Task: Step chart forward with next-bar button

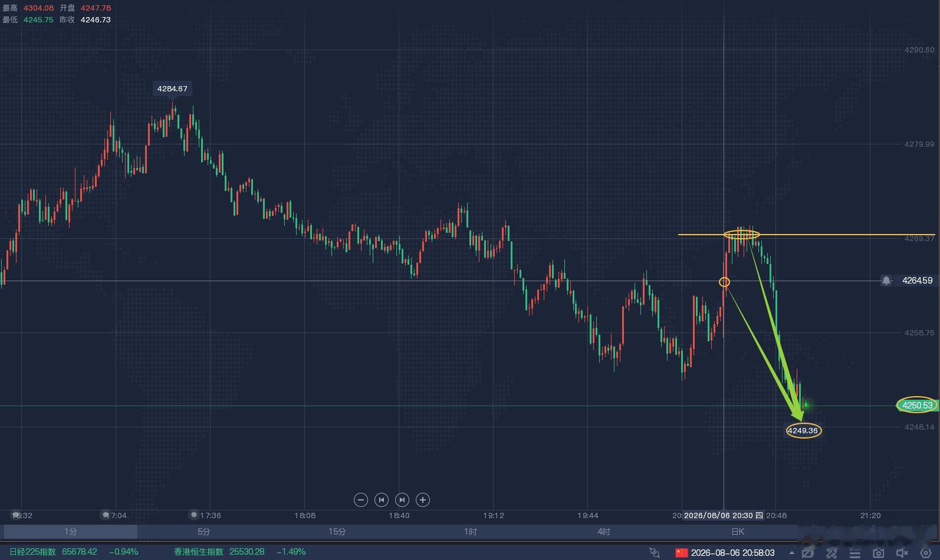Action: tap(402, 500)
